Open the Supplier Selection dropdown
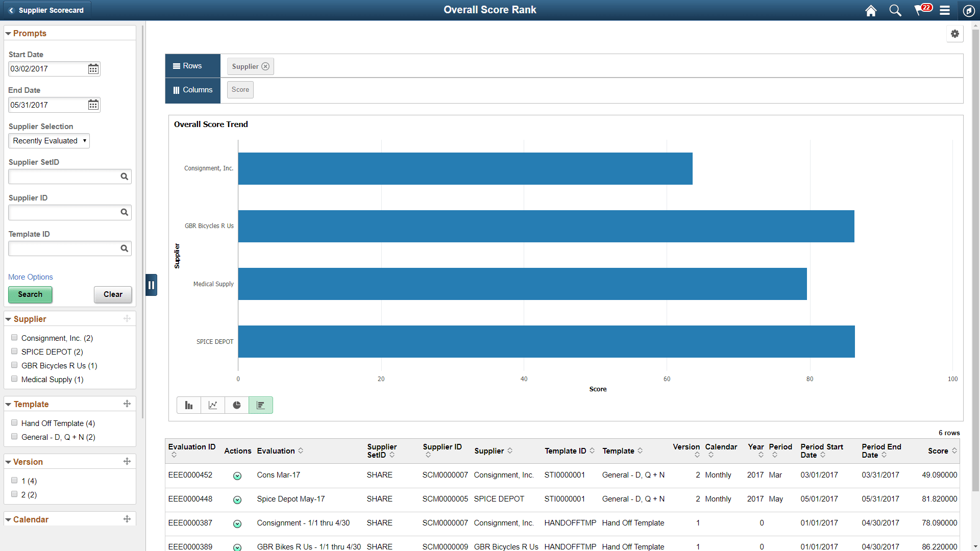The image size is (980, 551). point(48,141)
